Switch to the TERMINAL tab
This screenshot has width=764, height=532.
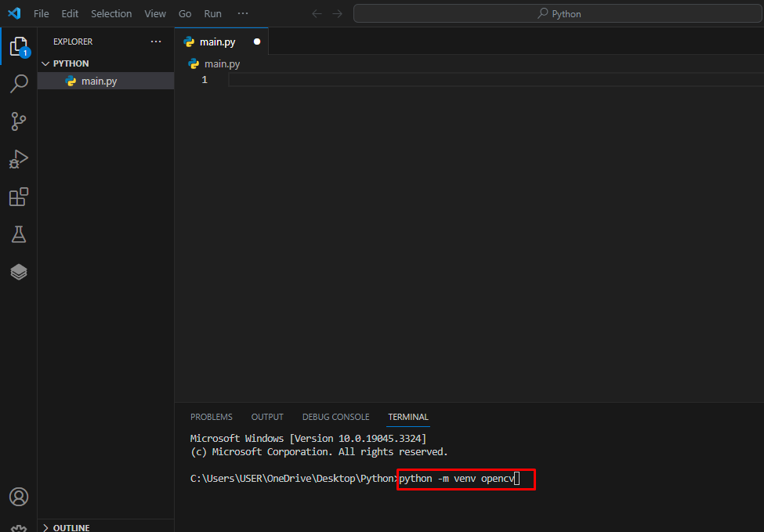pyautogui.click(x=408, y=417)
